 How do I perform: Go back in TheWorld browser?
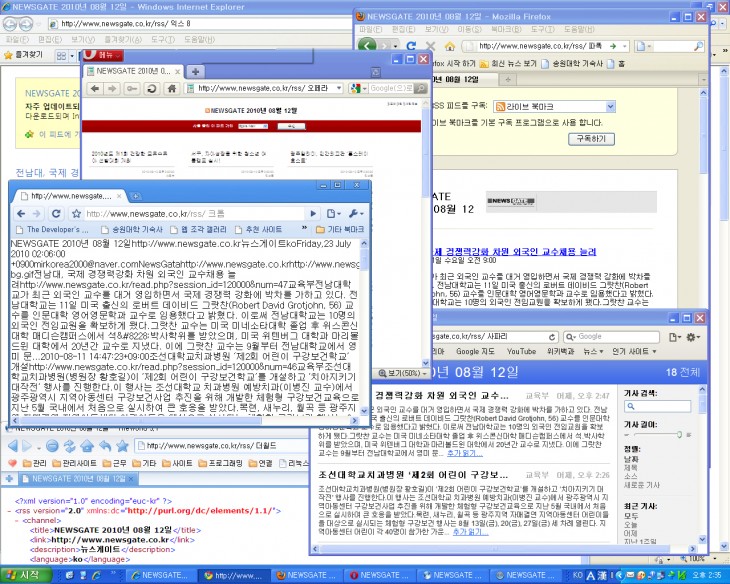[13, 446]
